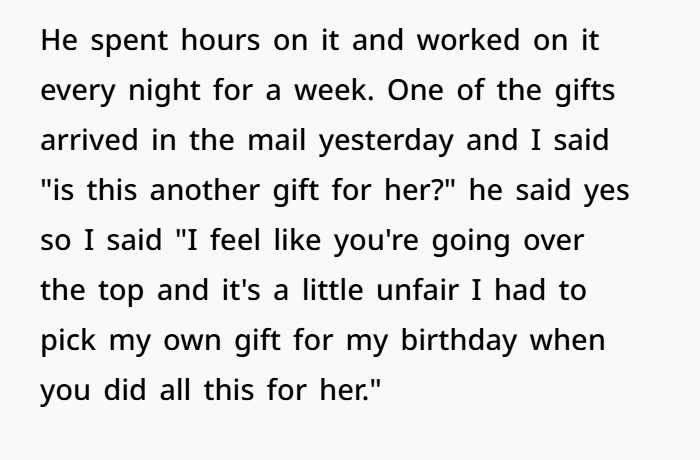Click the word "worked"
700x460 pixels.
[x=468, y=40]
